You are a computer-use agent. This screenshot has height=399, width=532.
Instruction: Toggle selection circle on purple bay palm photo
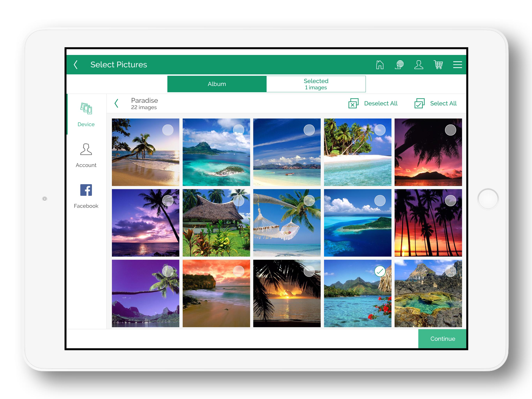click(x=168, y=271)
